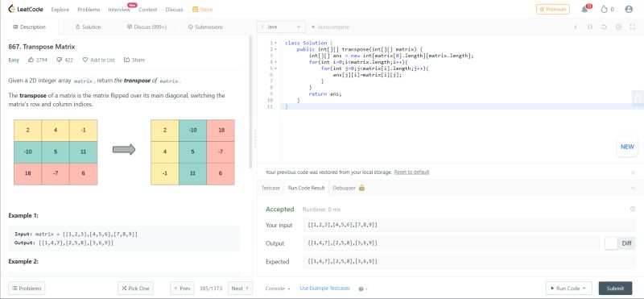644x299 pixels.
Task: Switch to the Submissions tab
Action: [x=205, y=27]
